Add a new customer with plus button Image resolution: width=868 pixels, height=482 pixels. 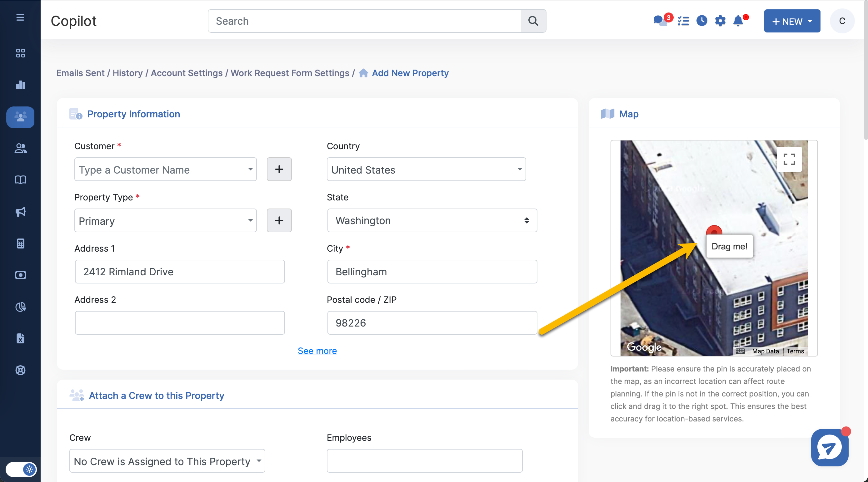click(x=279, y=169)
